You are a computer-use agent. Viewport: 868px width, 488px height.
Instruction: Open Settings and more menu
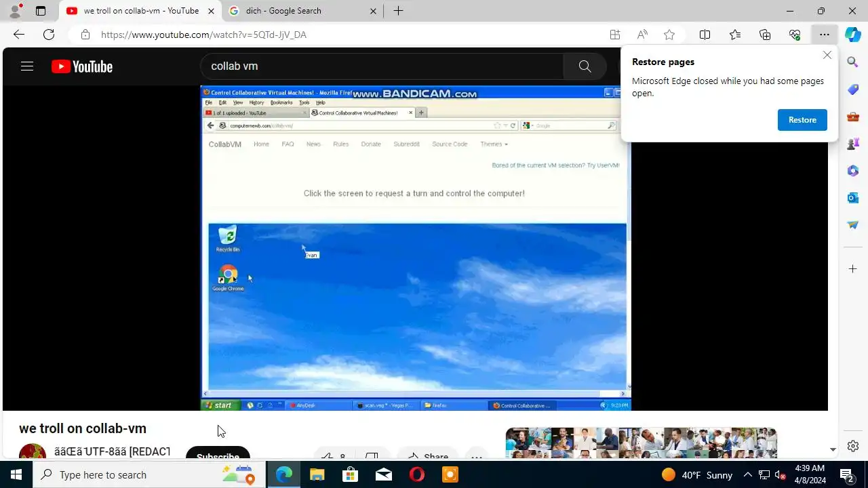[824, 35]
